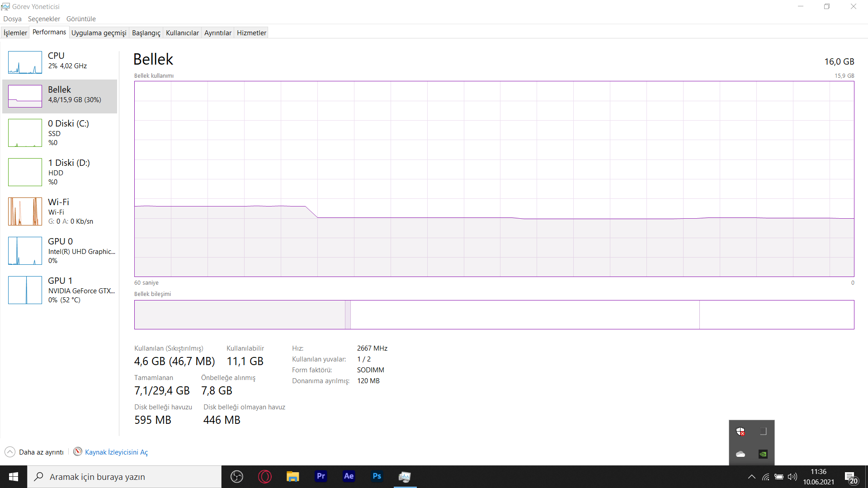Open the Seçenekler menu
868x488 pixels.
coord(44,19)
